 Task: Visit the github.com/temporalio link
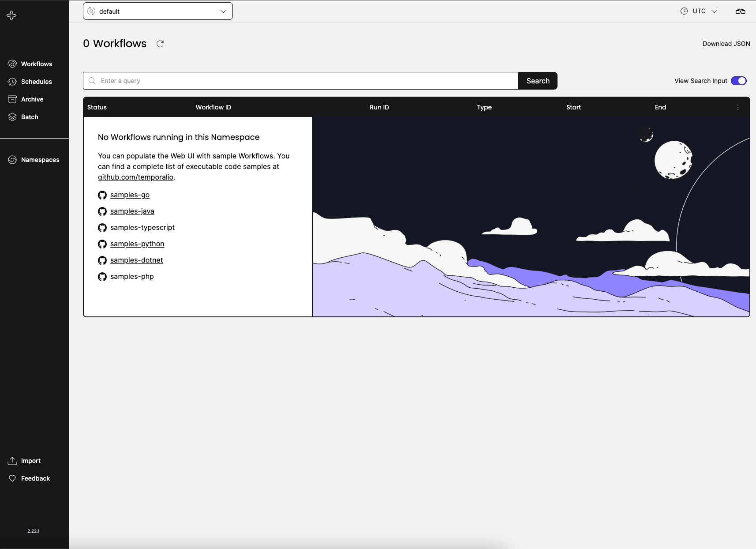[x=135, y=177]
